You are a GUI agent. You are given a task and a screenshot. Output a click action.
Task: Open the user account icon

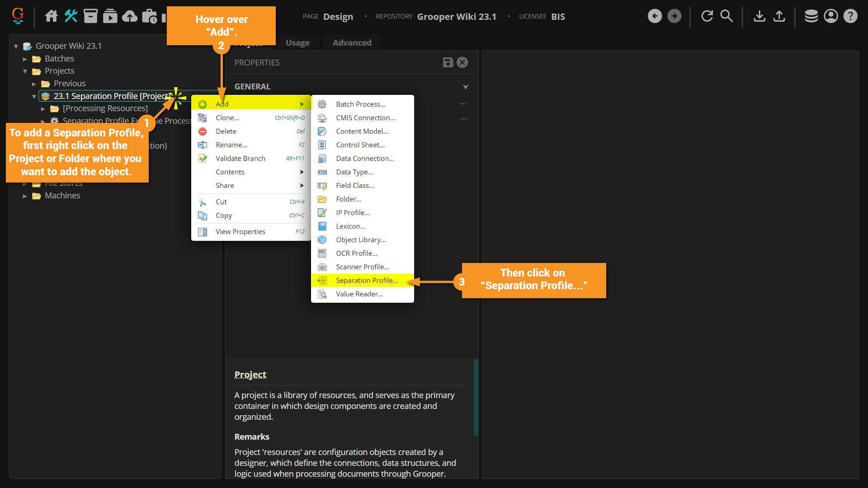830,16
